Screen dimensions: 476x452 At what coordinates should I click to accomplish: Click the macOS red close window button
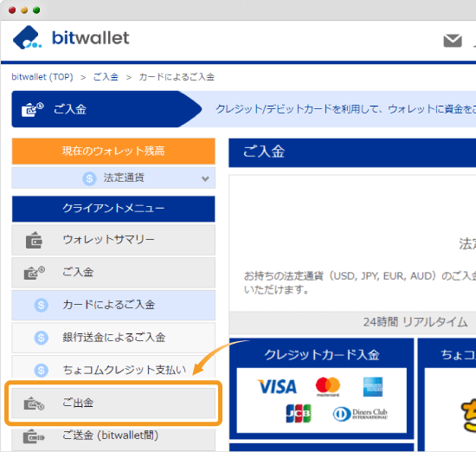click(12, 10)
